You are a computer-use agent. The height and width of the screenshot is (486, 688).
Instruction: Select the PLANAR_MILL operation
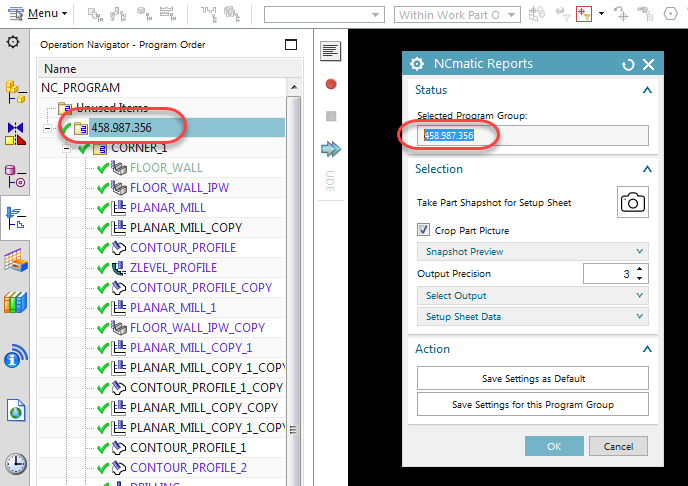[168, 207]
